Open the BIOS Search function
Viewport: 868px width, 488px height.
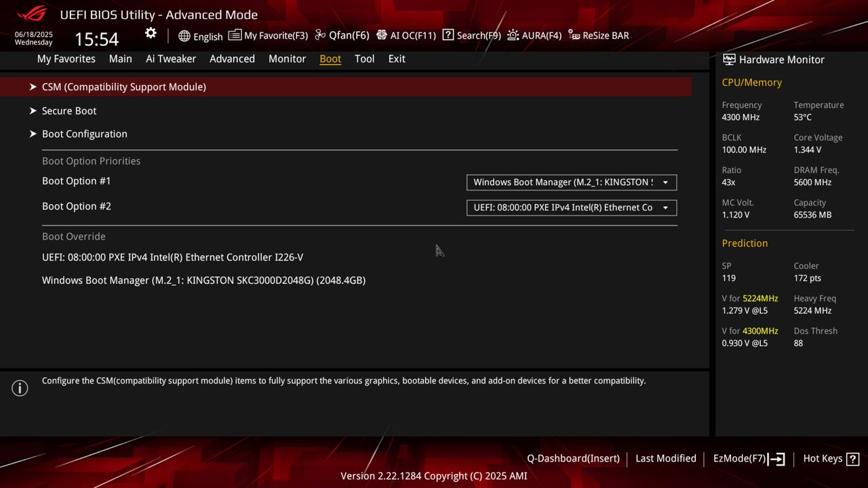point(471,35)
